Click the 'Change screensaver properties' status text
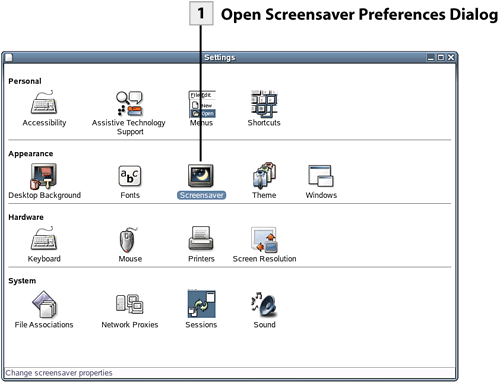The image size is (500, 382). click(59, 373)
